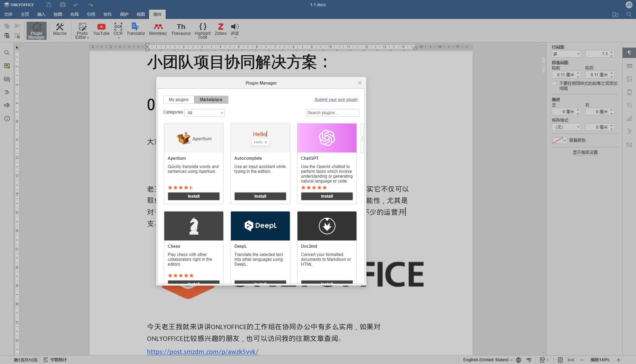Toggle fit-to-width view in the status bar

pyautogui.click(x=571, y=360)
